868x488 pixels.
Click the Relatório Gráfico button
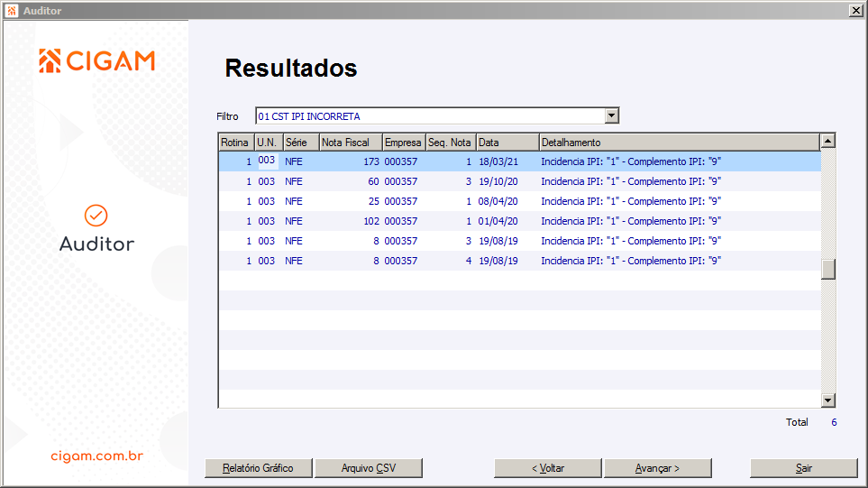tap(258, 468)
